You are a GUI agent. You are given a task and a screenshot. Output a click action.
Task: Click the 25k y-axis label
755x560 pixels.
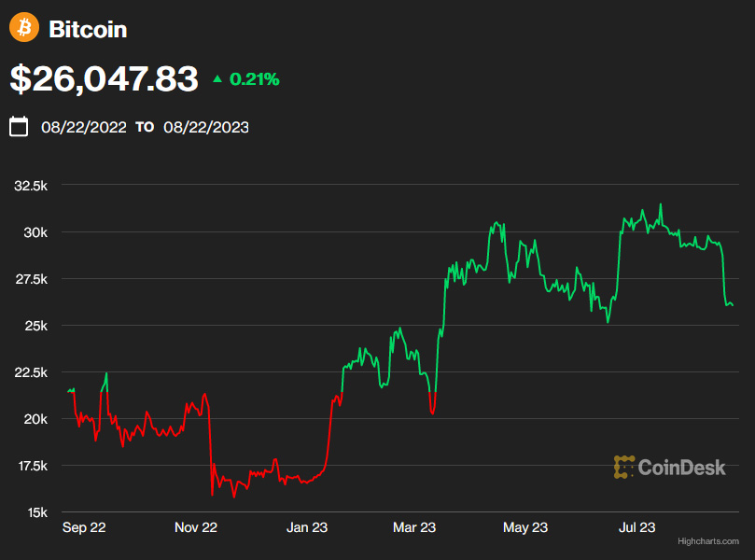(x=35, y=326)
